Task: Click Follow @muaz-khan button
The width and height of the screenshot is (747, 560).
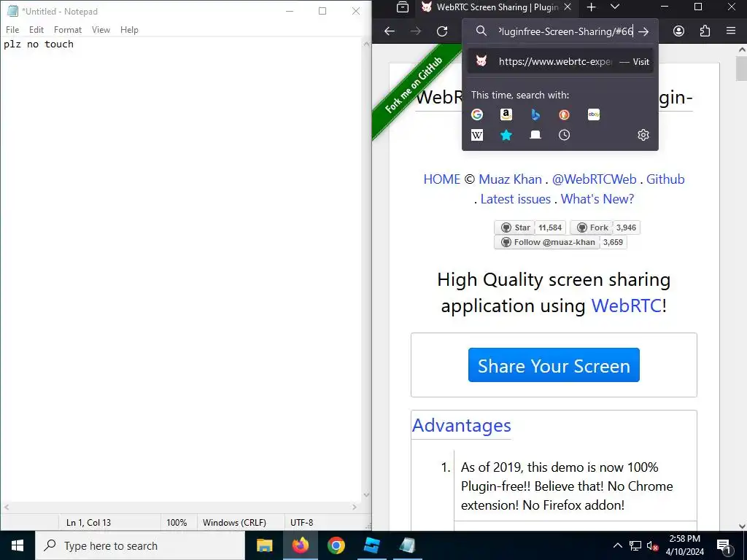Action: (547, 242)
